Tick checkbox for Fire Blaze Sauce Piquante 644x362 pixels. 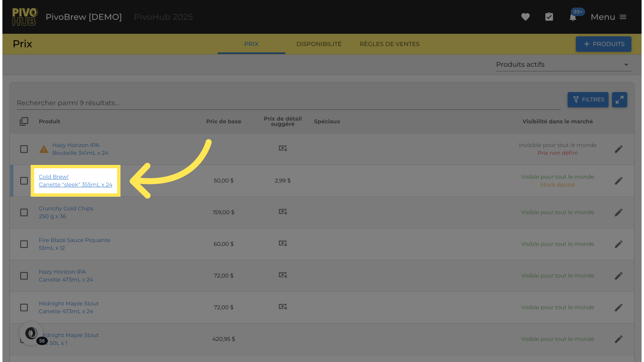pos(24,244)
